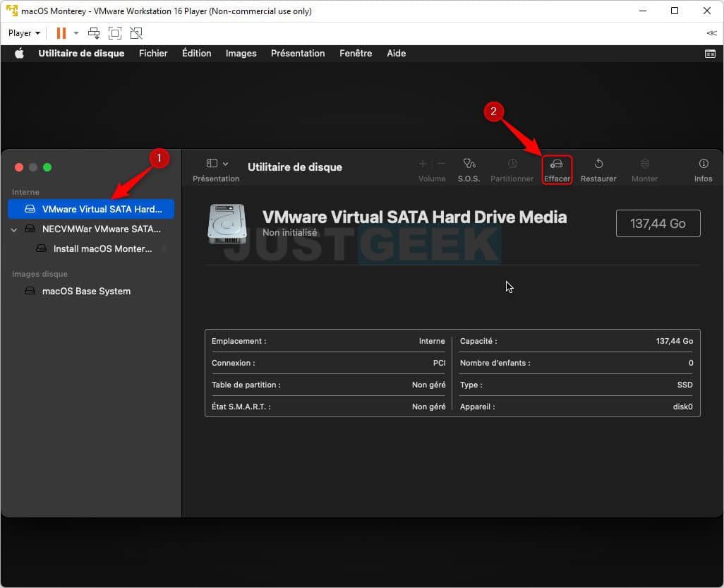
Task: Open the Présentation view chevron dropdown
Action: click(x=225, y=164)
